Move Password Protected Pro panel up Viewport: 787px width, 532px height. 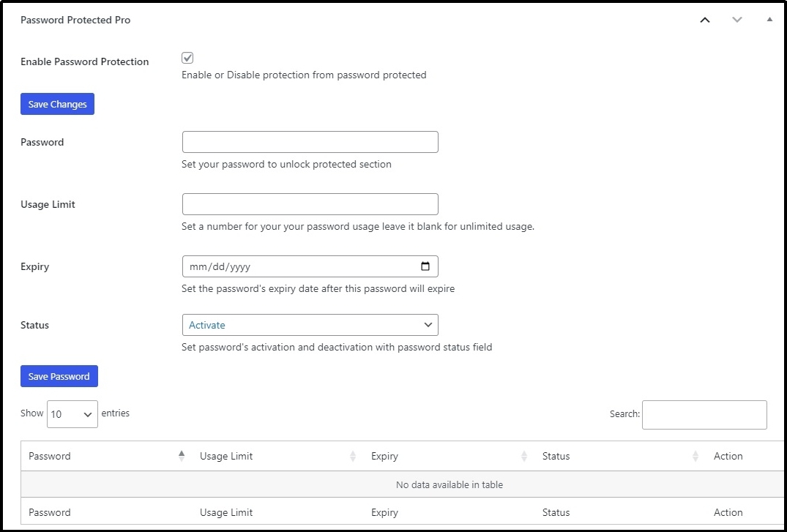(x=704, y=20)
